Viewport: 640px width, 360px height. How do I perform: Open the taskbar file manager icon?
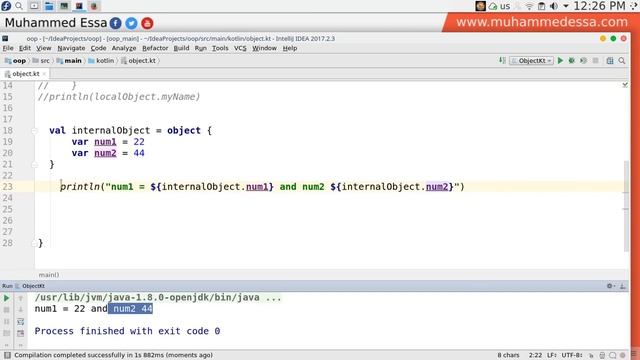49,6
